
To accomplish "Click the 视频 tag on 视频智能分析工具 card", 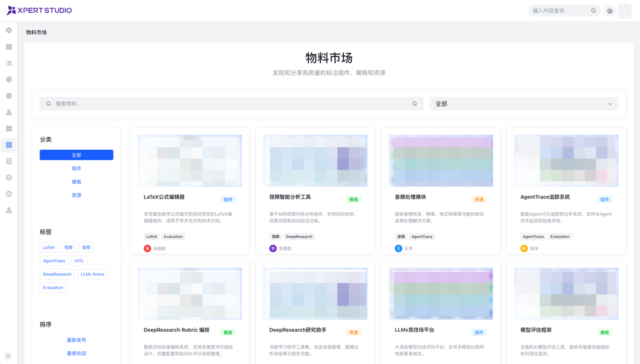I will tap(275, 237).
